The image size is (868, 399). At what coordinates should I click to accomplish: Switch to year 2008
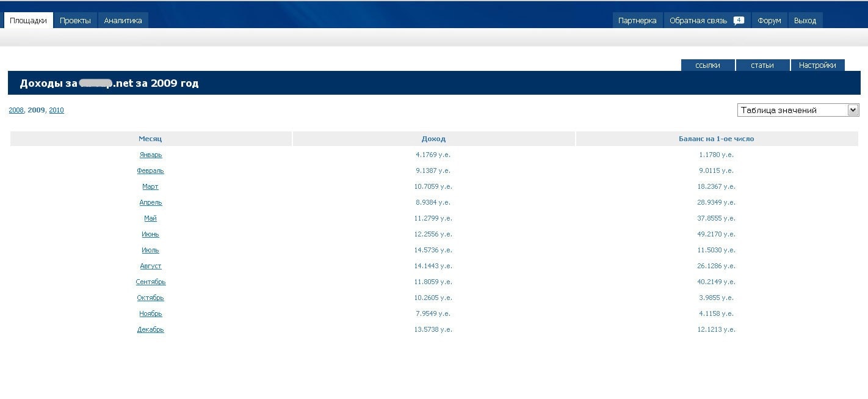coord(16,110)
